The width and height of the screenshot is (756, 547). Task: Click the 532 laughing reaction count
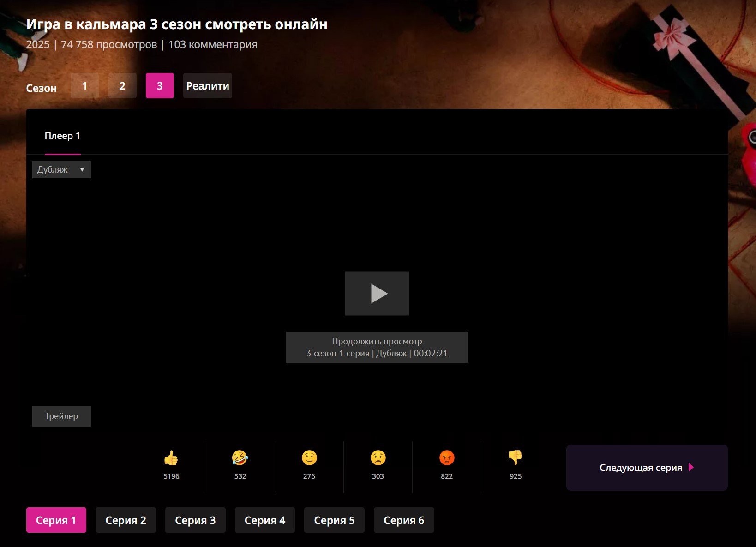pyautogui.click(x=240, y=476)
